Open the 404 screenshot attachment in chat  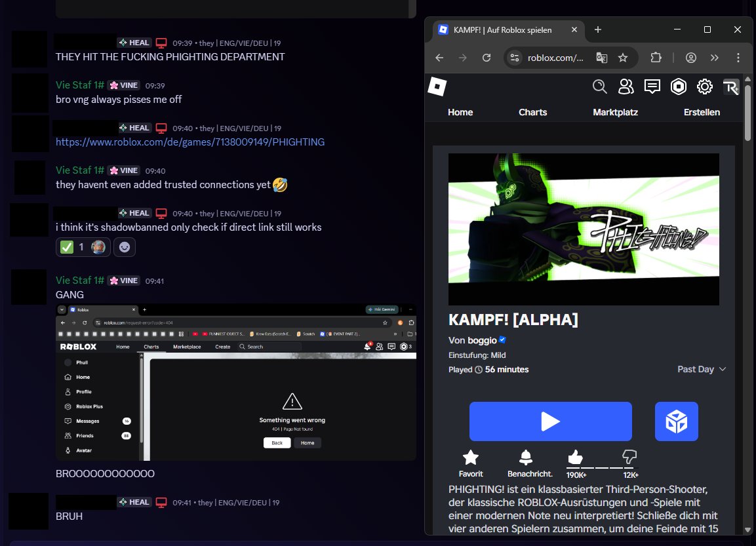[236, 382]
